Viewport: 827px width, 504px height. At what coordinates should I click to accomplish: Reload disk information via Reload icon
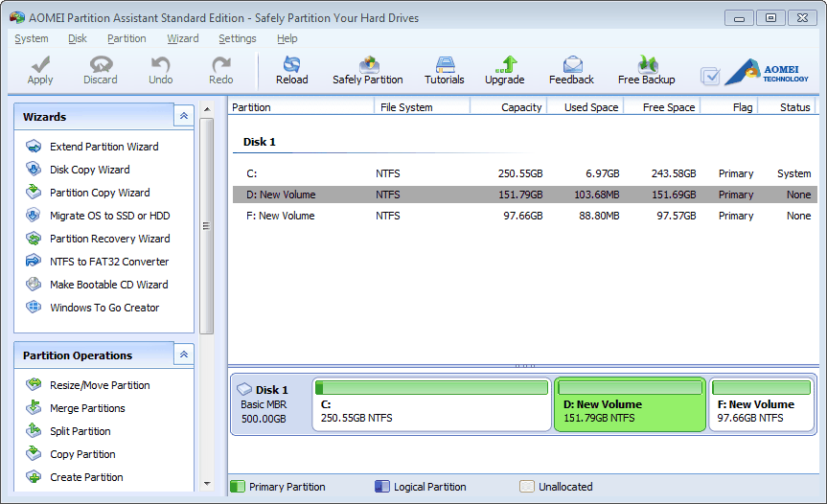(x=291, y=64)
